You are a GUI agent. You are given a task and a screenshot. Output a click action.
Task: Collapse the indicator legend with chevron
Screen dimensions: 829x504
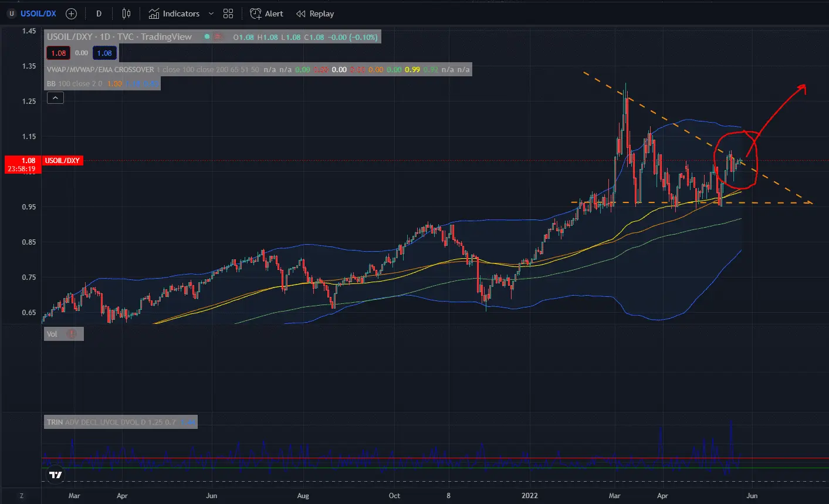point(55,98)
